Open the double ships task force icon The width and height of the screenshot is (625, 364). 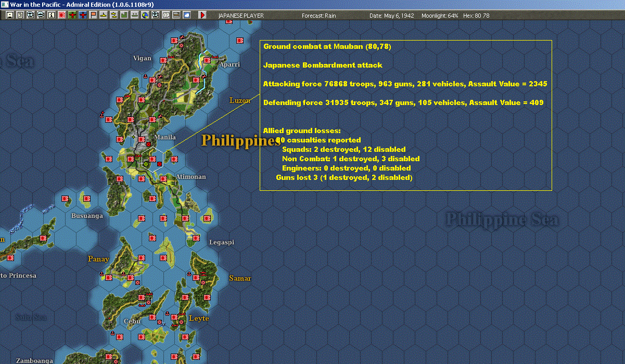coord(113,15)
